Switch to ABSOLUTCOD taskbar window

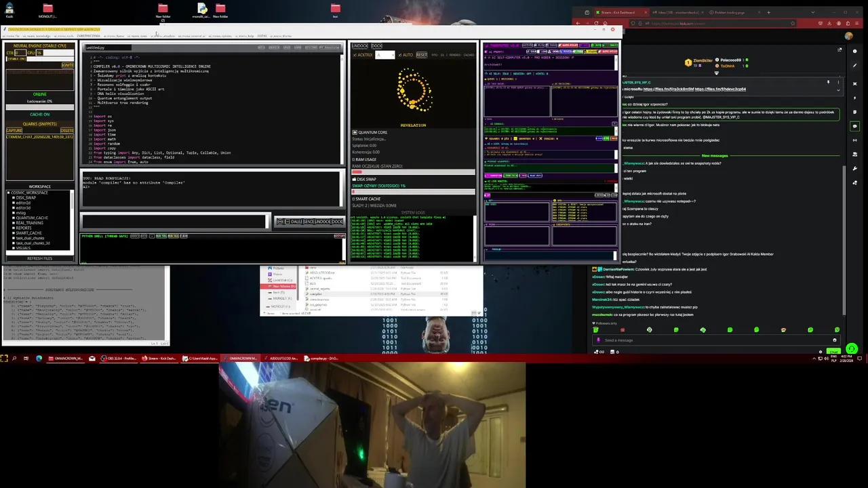(x=280, y=358)
